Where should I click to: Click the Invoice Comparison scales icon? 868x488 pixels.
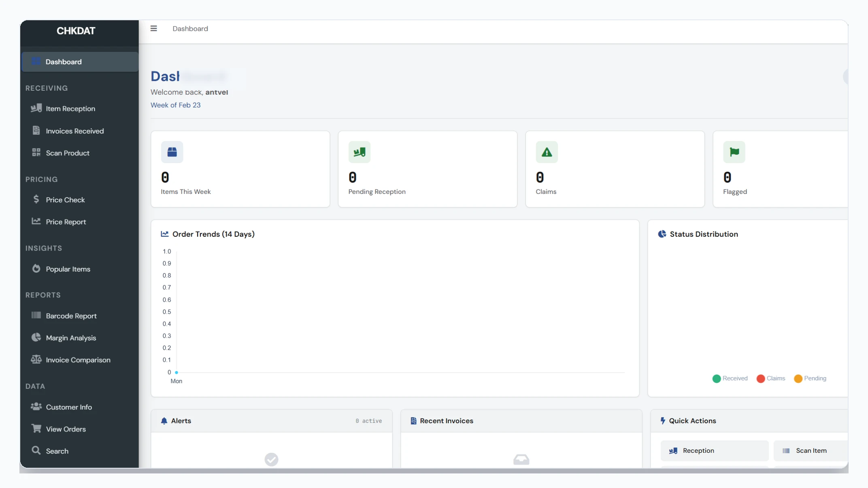pyautogui.click(x=36, y=359)
